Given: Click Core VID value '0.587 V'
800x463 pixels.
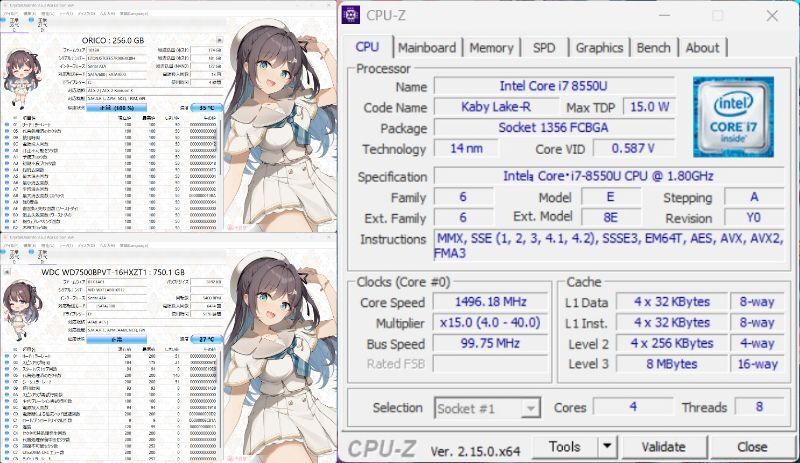Looking at the screenshot, I should 633,149.
